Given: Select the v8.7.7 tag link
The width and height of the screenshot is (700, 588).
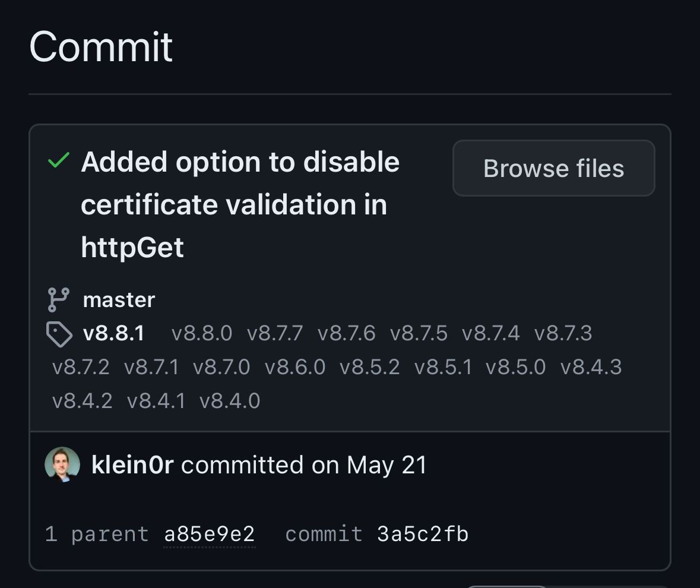Looking at the screenshot, I should [275, 334].
